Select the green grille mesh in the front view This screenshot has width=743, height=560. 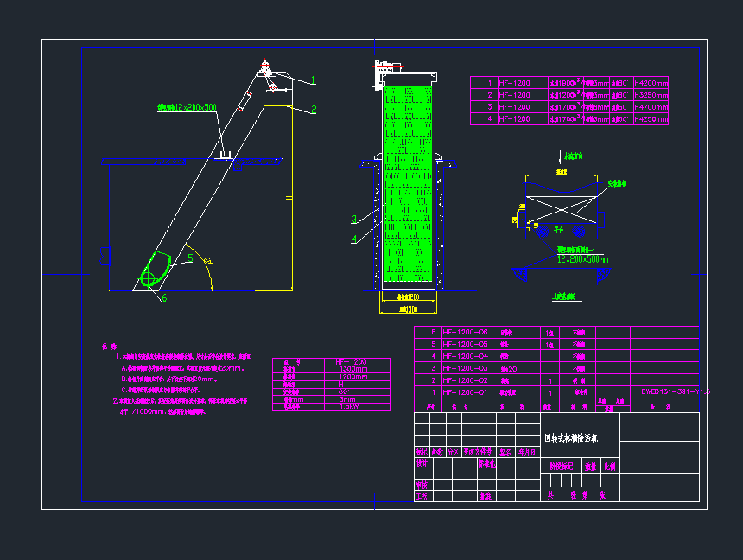tap(409, 181)
